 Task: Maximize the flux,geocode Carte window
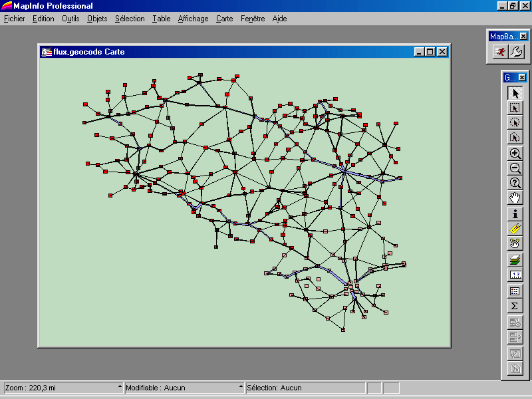430,52
